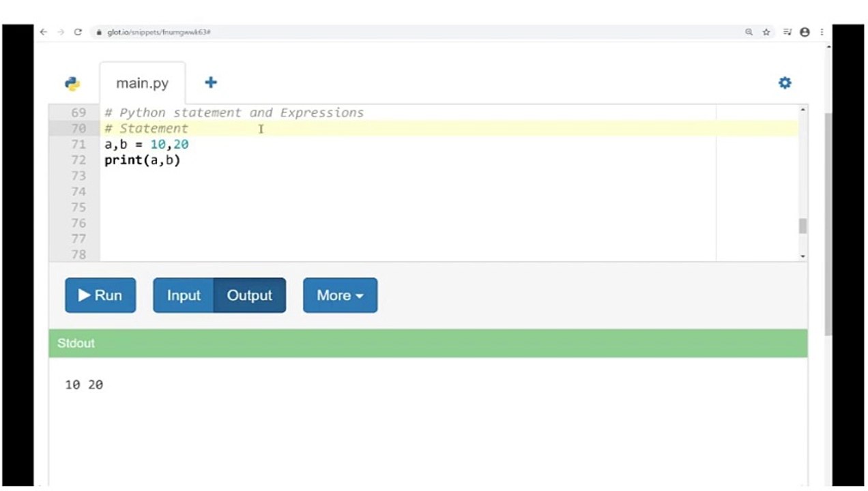Image resolution: width=868 pixels, height=491 pixels.
Task: Click the '# Python statement and Expressions' comment
Action: click(x=234, y=113)
